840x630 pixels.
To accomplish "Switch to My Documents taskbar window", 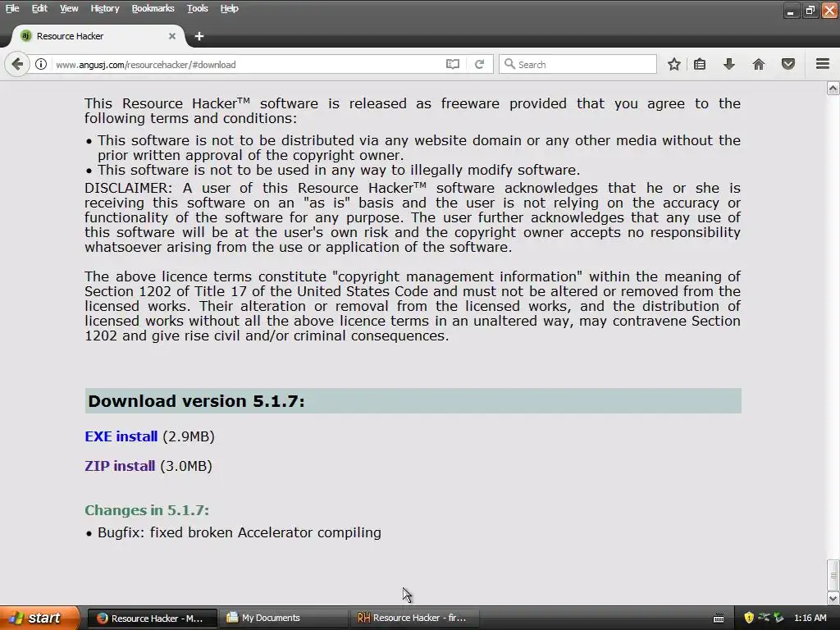I will (284, 619).
